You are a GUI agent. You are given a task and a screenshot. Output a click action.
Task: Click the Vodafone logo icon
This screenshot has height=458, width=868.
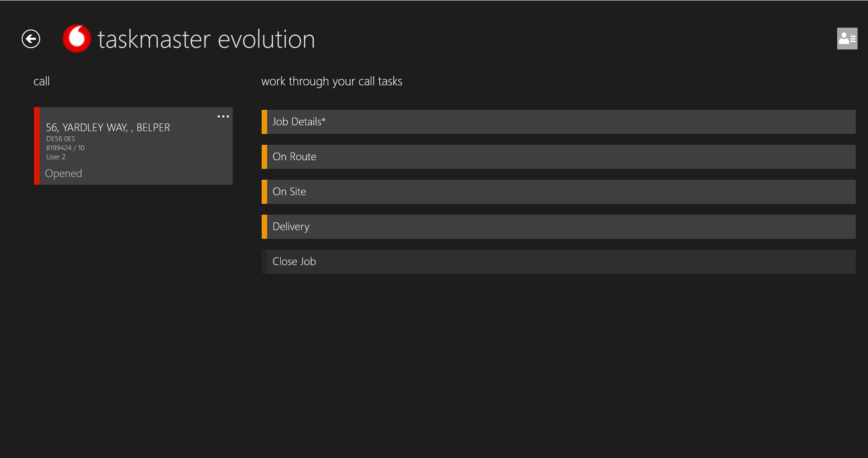76,39
